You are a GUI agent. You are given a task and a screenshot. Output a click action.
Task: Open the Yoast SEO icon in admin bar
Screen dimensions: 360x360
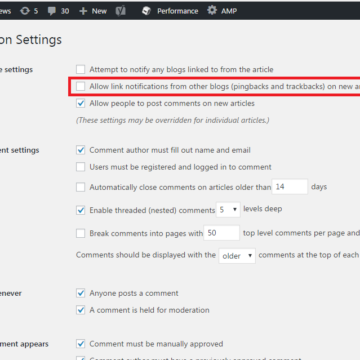[121, 11]
